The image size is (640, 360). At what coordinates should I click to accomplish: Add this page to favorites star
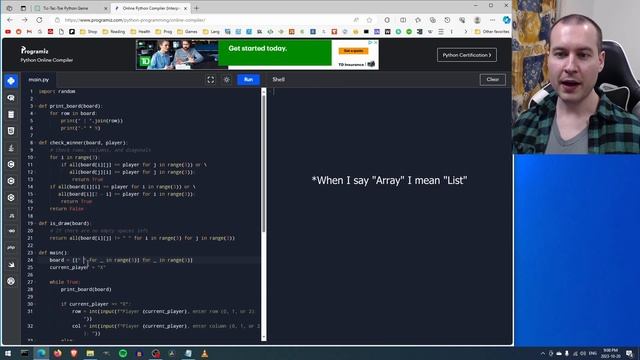pyautogui.click(x=369, y=20)
